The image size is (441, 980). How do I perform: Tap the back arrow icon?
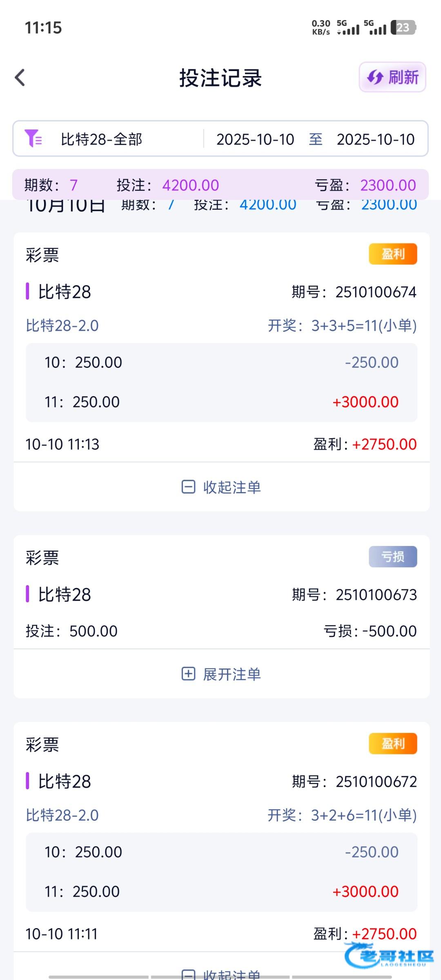(20, 78)
